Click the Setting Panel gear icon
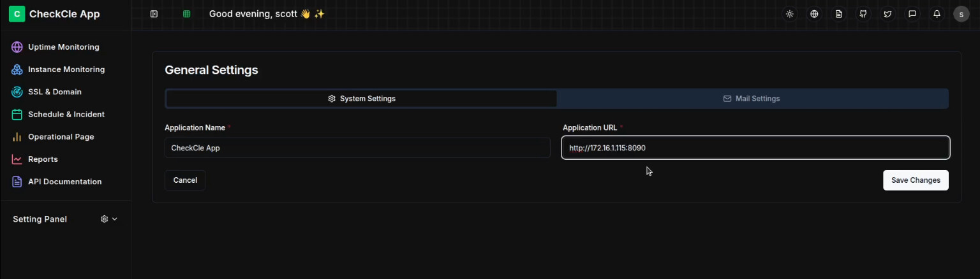The width and height of the screenshot is (980, 279). point(105,219)
